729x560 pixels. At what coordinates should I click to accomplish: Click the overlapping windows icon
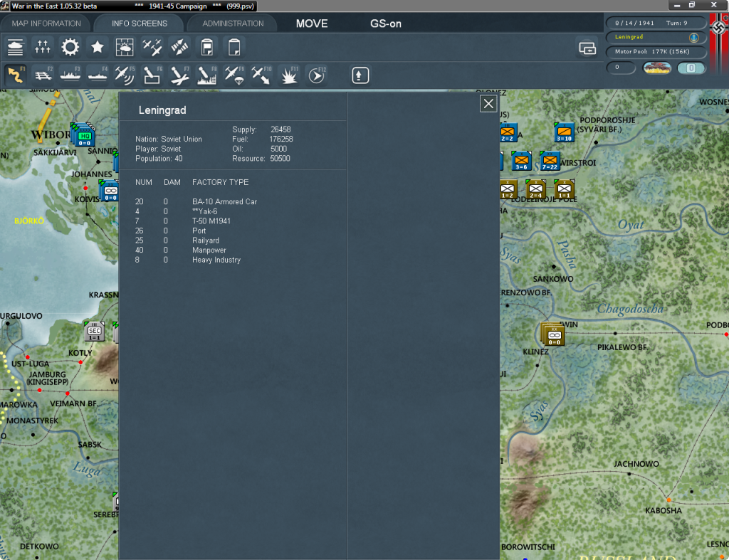(587, 48)
